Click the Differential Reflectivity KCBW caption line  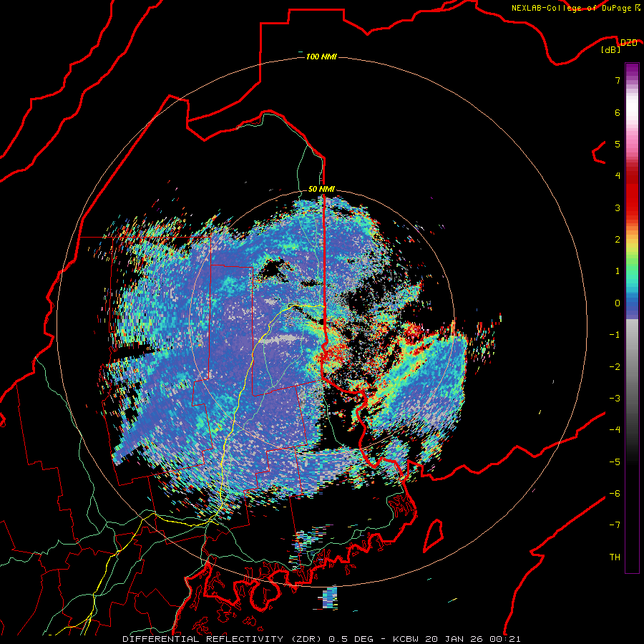[321, 639]
